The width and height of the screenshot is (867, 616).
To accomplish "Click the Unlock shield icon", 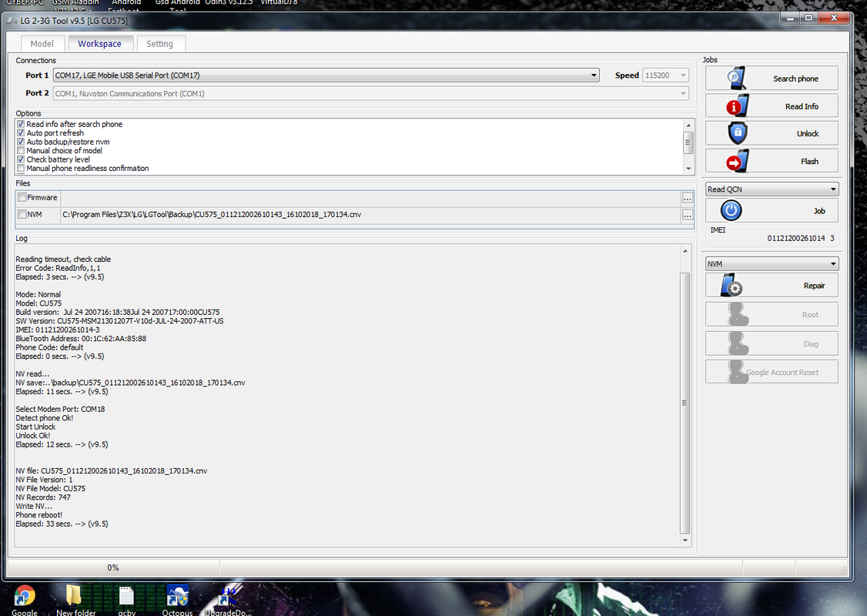I will (738, 133).
